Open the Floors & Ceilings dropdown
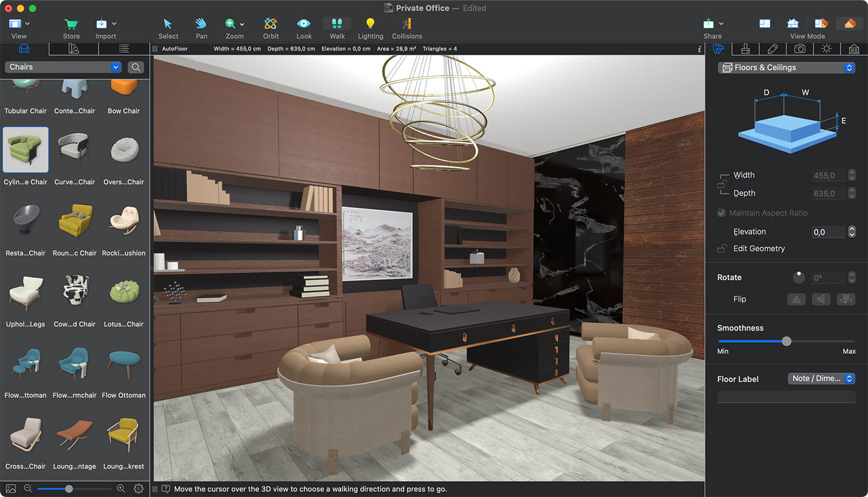868x497 pixels. coord(786,67)
